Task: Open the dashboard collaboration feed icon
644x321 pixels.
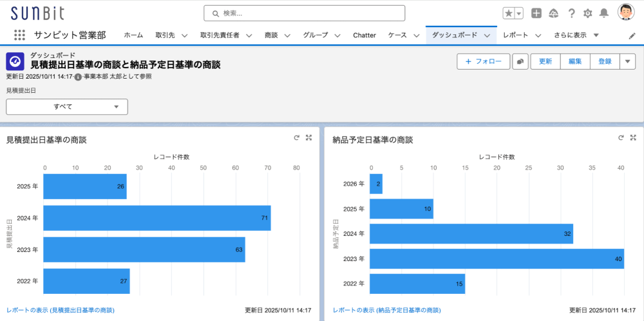Action: point(520,61)
